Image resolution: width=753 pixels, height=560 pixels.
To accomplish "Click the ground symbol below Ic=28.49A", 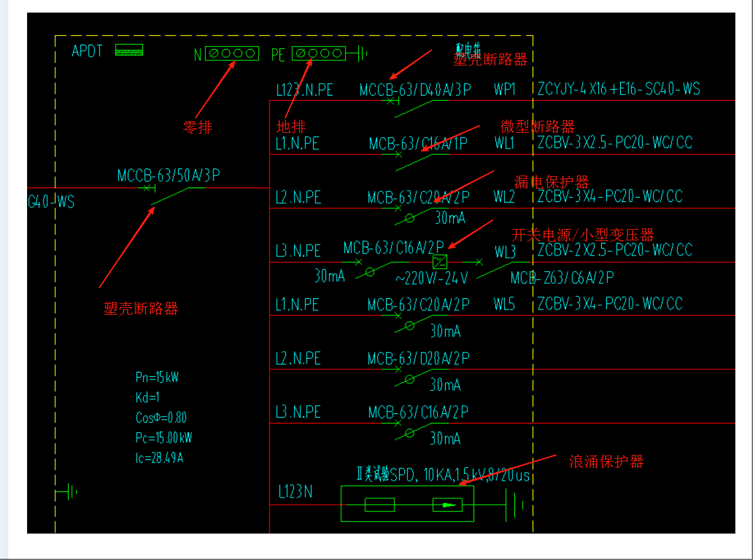I will click(66, 492).
